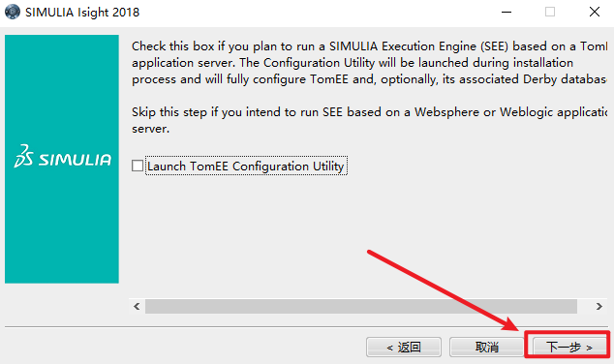Go back with the 返回 button
614x364 pixels.
(x=404, y=347)
